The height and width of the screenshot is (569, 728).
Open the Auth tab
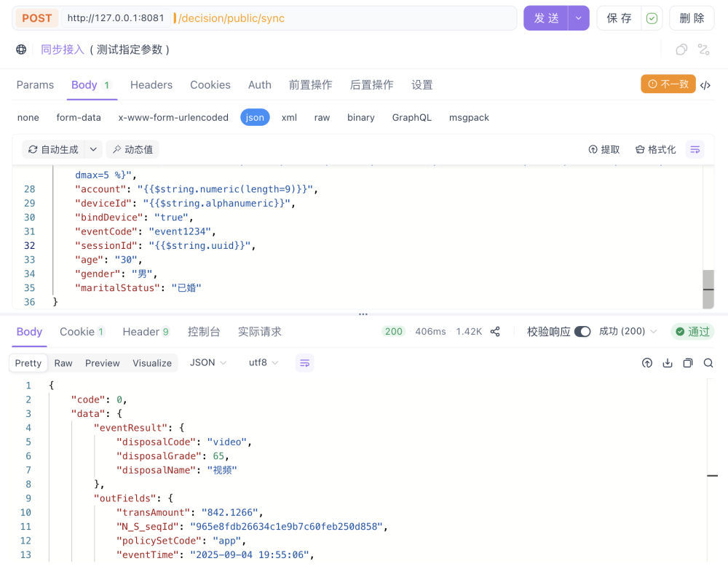[260, 85]
